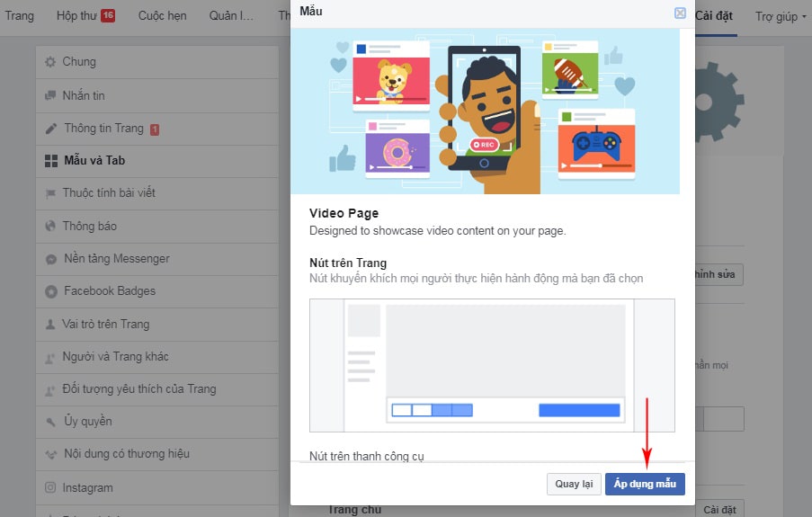This screenshot has height=517, width=812.
Task: Open Thông báo settings
Action: 157,227
